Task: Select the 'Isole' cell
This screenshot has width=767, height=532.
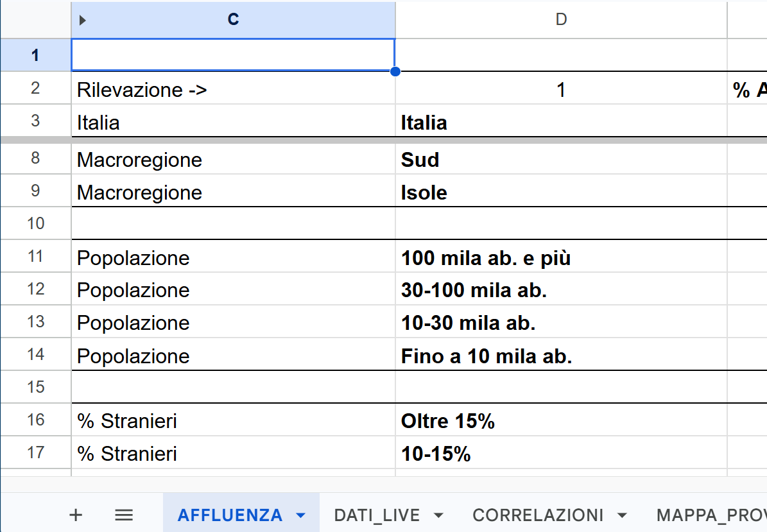Action: pos(561,191)
